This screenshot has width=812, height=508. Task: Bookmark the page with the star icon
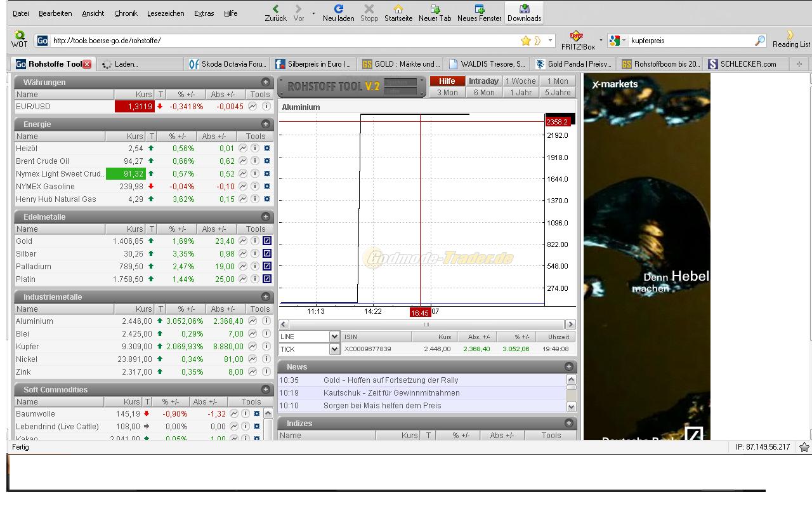(x=525, y=41)
